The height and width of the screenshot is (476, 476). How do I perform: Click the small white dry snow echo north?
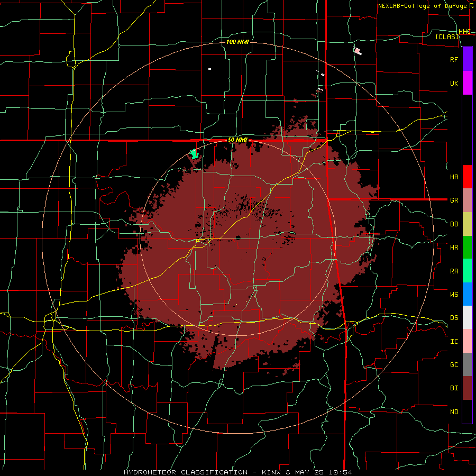coord(209,69)
